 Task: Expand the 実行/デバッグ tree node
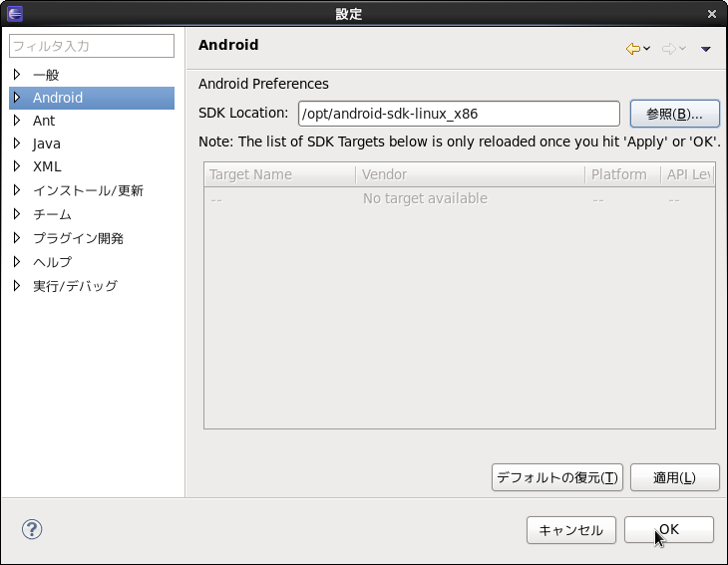tap(17, 286)
